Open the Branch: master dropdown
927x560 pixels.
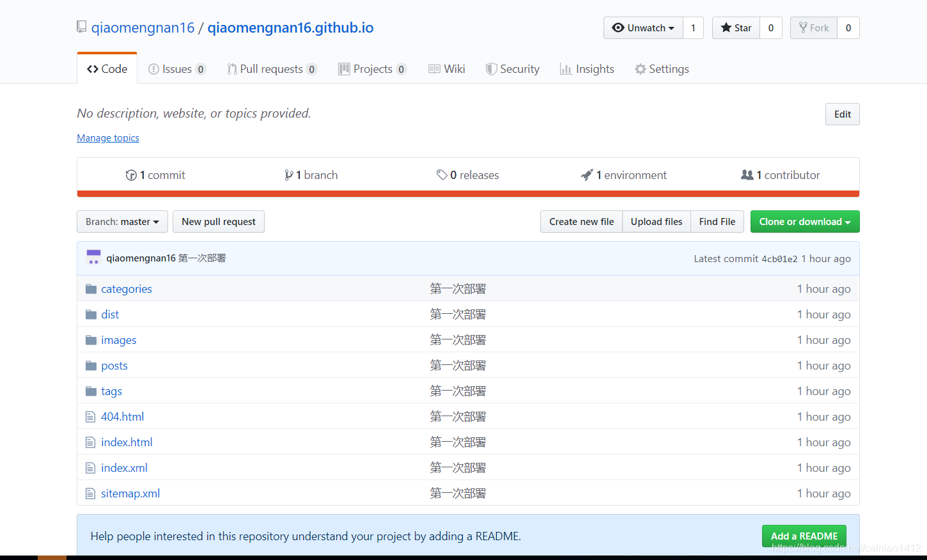(122, 221)
